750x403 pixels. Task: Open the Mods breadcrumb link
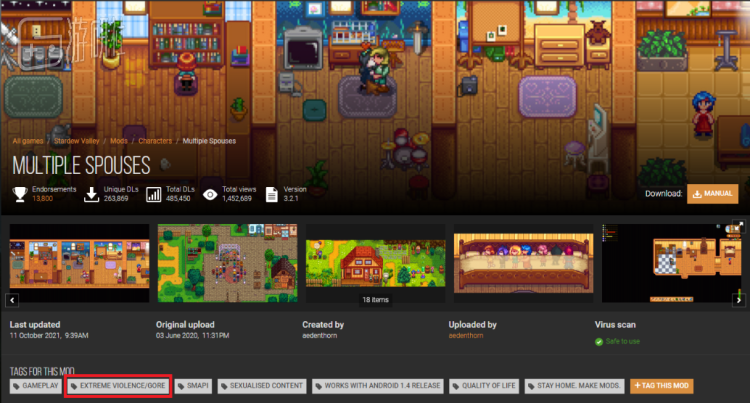119,141
